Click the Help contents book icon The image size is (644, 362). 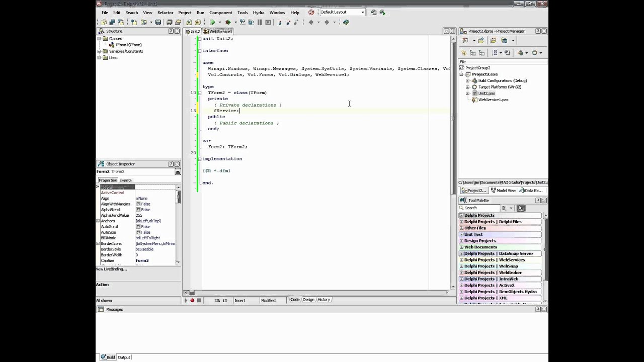[x=346, y=22]
